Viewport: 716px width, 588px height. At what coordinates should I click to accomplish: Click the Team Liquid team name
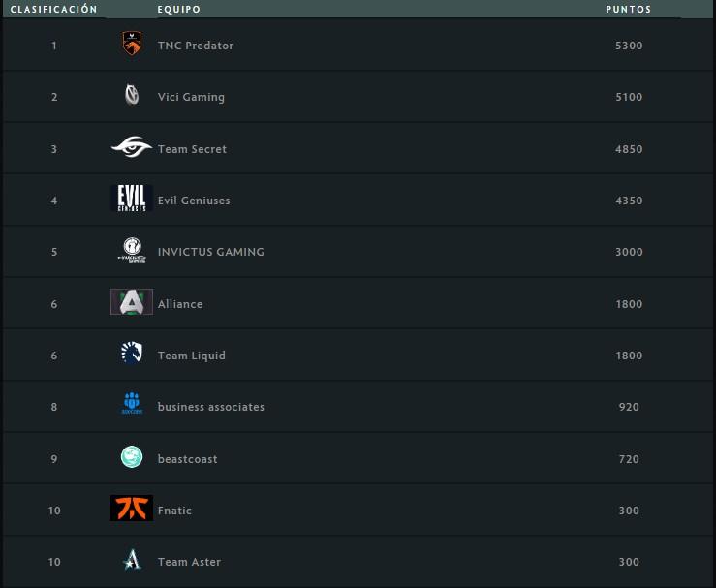coord(191,356)
